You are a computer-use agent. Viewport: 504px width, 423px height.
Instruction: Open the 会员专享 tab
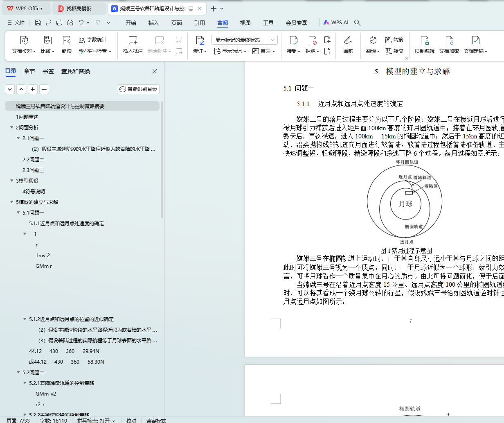pos(297,23)
